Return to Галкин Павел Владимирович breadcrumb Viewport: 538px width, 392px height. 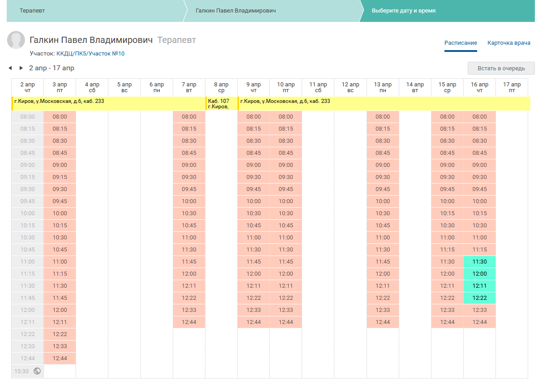[235, 11]
